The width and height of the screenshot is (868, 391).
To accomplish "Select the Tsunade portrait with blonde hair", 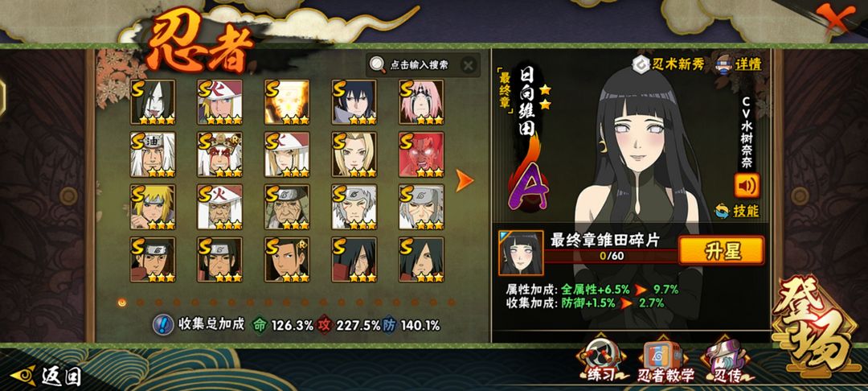I will [354, 154].
